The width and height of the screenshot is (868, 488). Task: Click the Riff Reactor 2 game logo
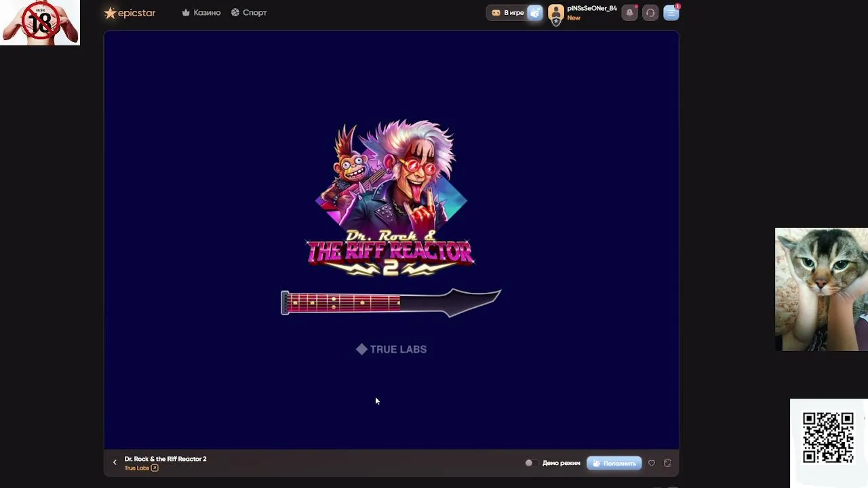pyautogui.click(x=391, y=198)
